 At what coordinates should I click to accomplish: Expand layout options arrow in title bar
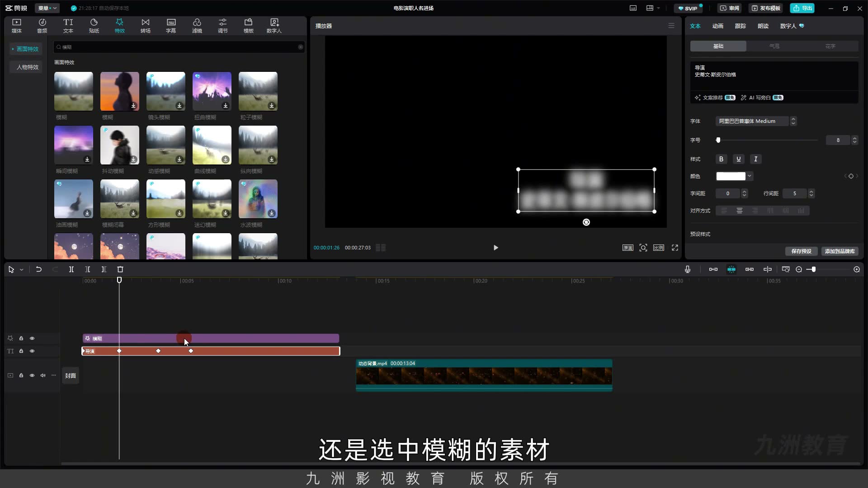tap(659, 8)
